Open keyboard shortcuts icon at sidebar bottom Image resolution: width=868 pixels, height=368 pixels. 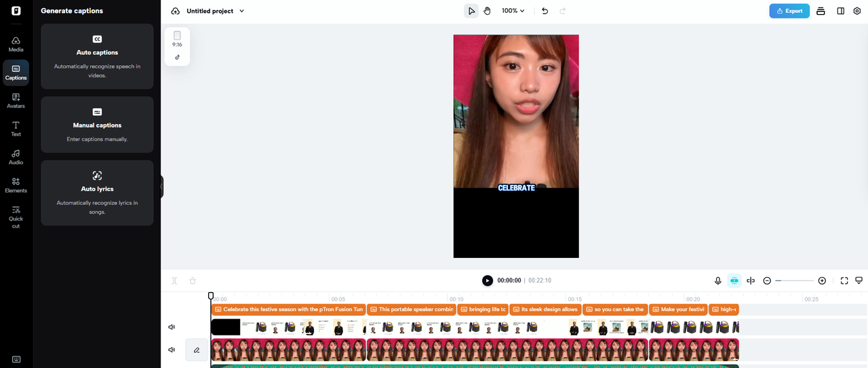[16, 359]
